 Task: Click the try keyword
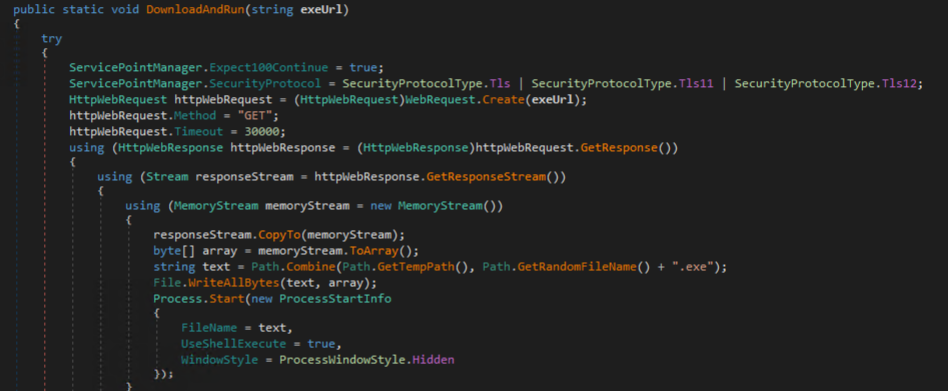[51, 39]
